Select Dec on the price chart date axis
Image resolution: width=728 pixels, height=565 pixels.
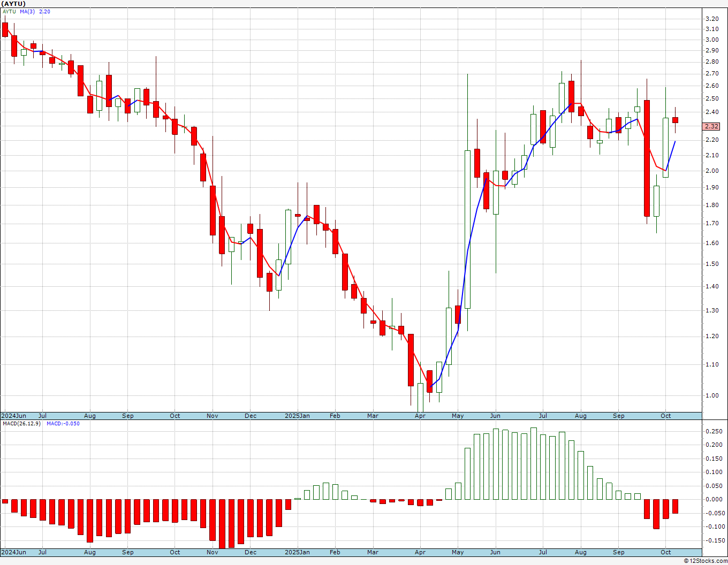click(251, 416)
